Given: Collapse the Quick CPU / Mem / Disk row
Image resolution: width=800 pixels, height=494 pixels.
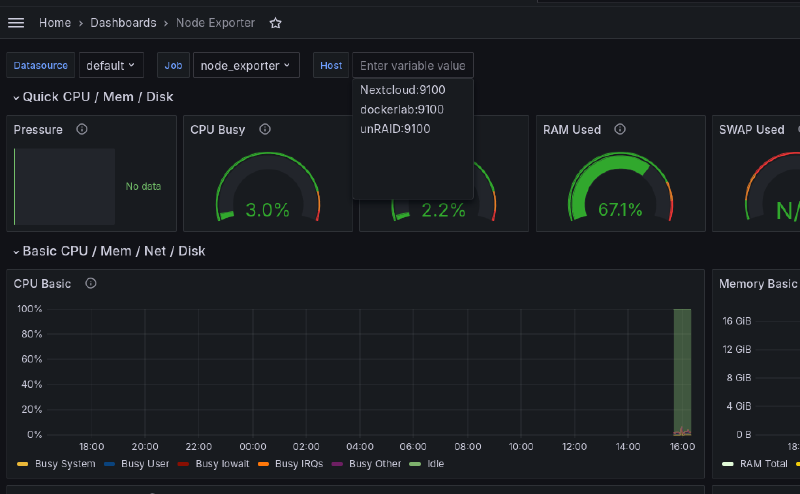Looking at the screenshot, I should click(92, 97).
